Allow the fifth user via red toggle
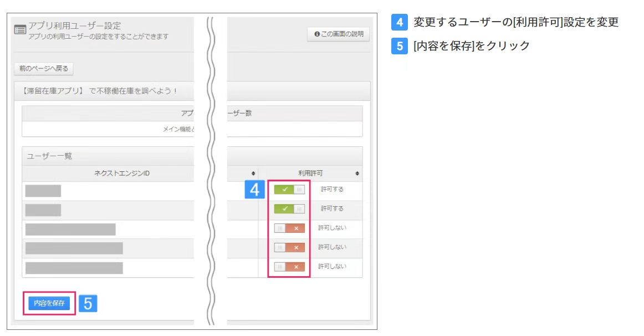This screenshot has height=336, width=644. pyautogui.click(x=289, y=267)
